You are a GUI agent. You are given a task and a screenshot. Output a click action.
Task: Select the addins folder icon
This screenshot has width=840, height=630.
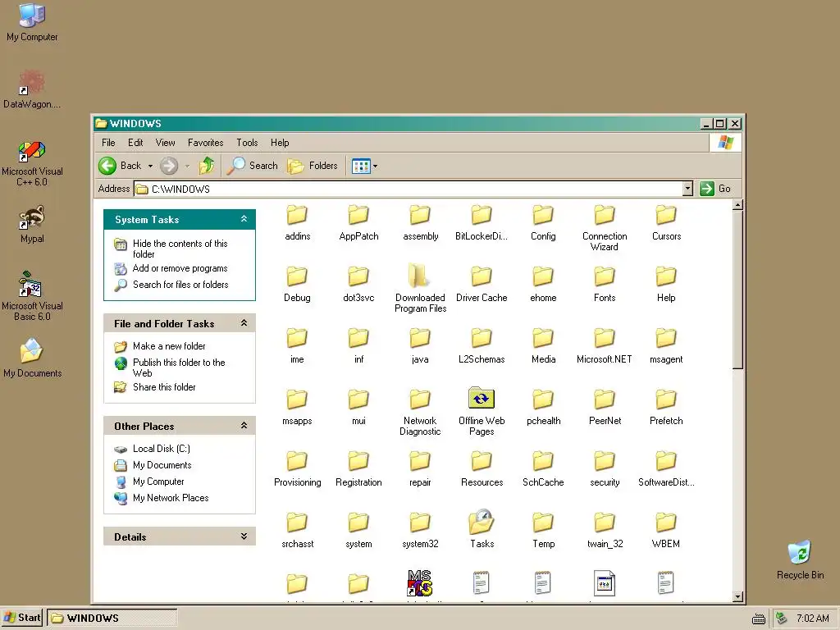[x=297, y=215]
